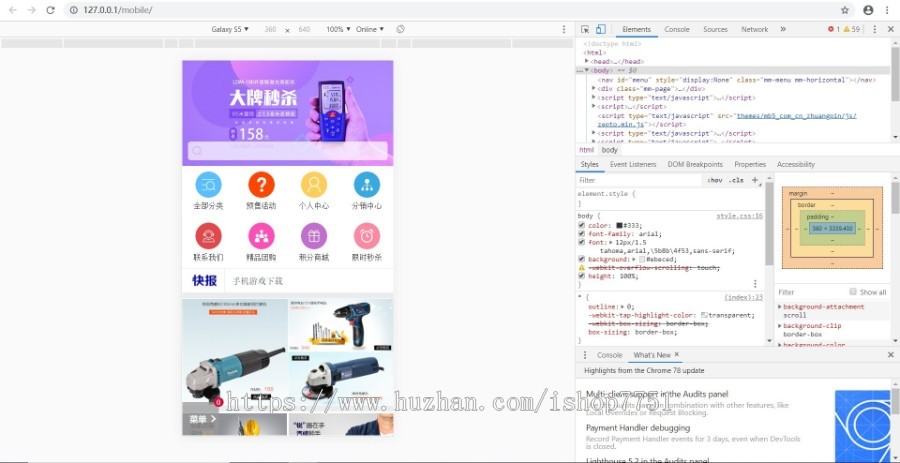Click the browser back arrow

(x=13, y=10)
